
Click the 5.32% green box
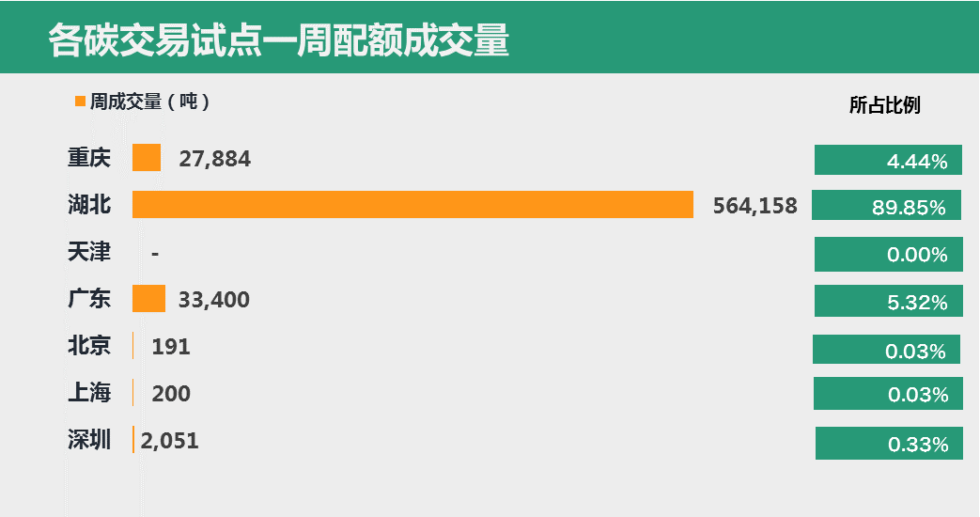[888, 301]
